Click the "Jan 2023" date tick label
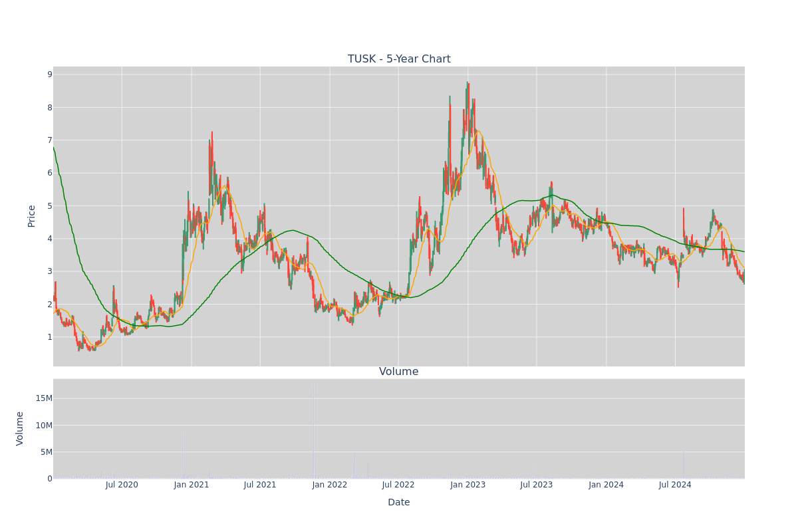Image resolution: width=798 pixels, height=532 pixels. pos(468,485)
